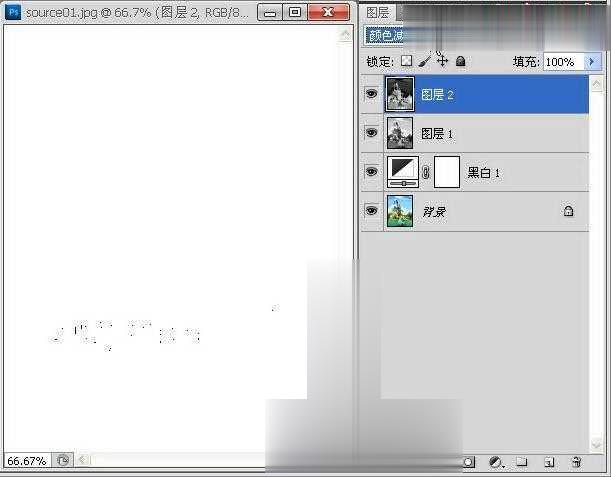Open the new adjustment layer menu

(x=496, y=463)
